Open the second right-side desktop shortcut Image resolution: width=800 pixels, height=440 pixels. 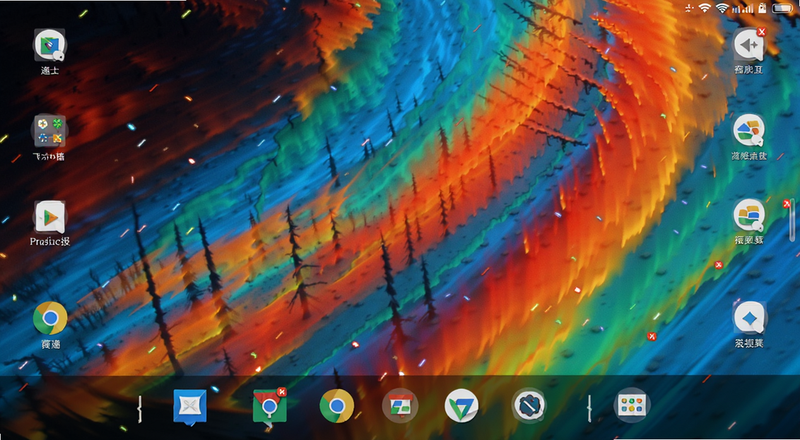click(749, 130)
